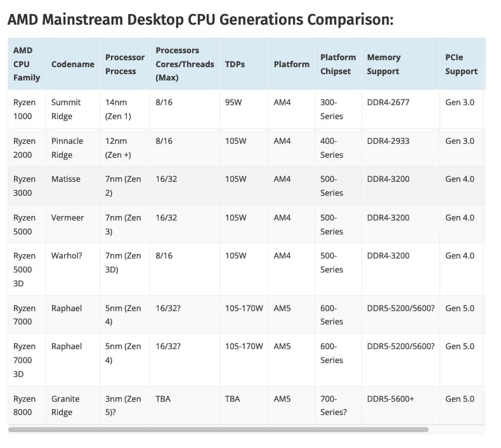Click the 'PCIe Support' column header
Viewport: 501px width, 448px height.
tap(462, 64)
